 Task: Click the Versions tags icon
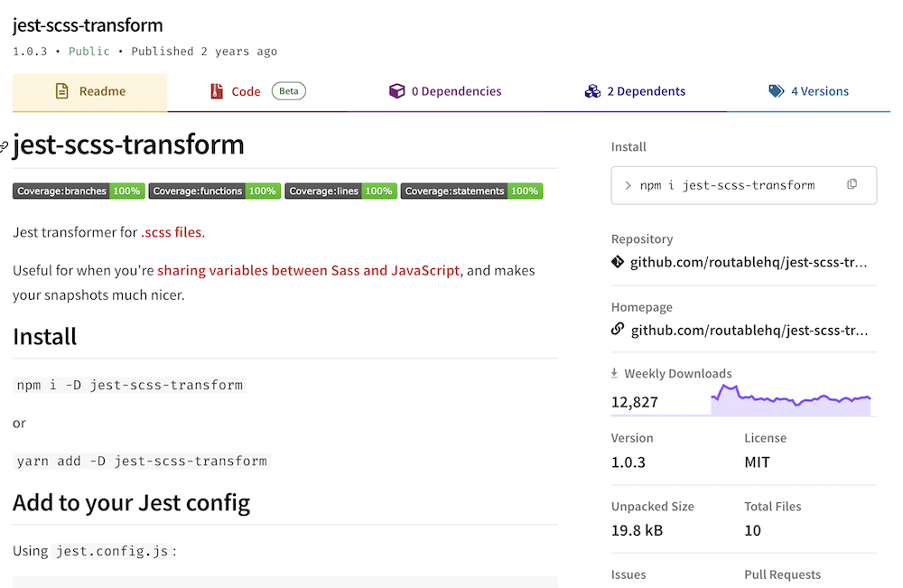(x=777, y=91)
